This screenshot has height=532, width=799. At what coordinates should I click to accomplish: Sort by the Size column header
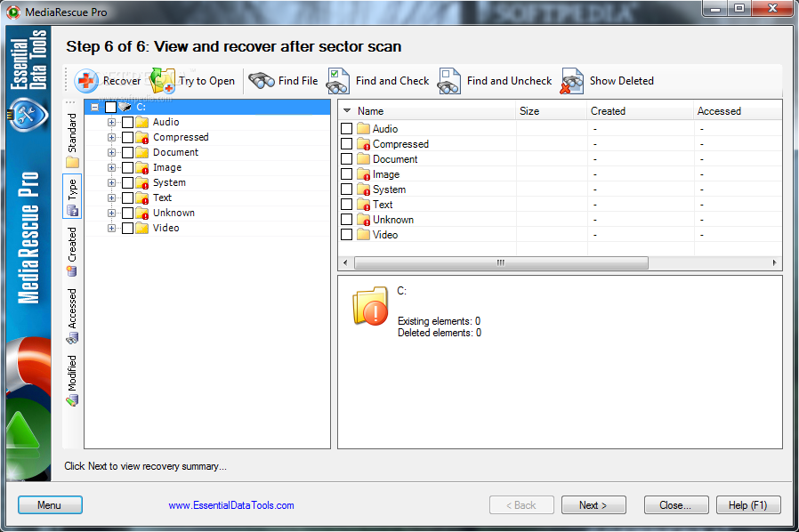551,111
